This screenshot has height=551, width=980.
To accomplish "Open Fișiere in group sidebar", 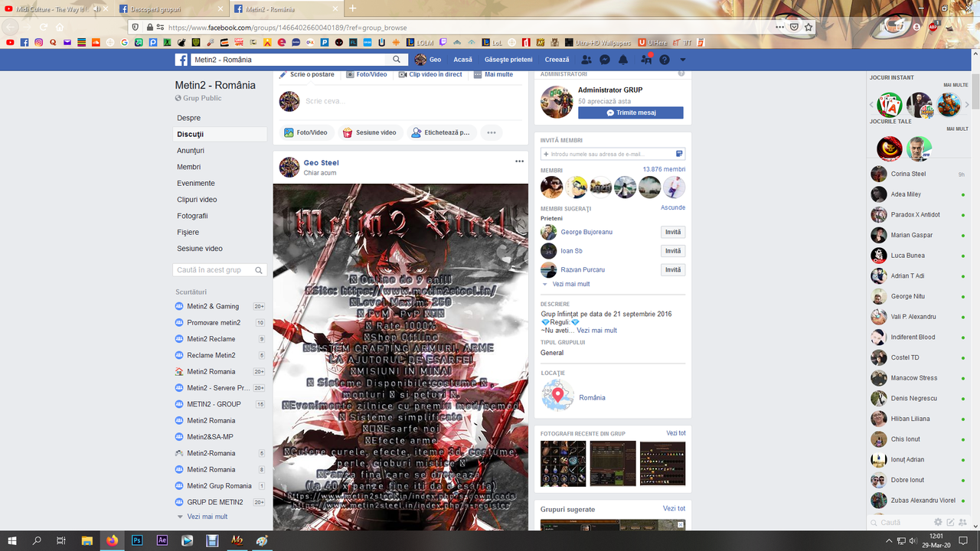I will 188,232.
